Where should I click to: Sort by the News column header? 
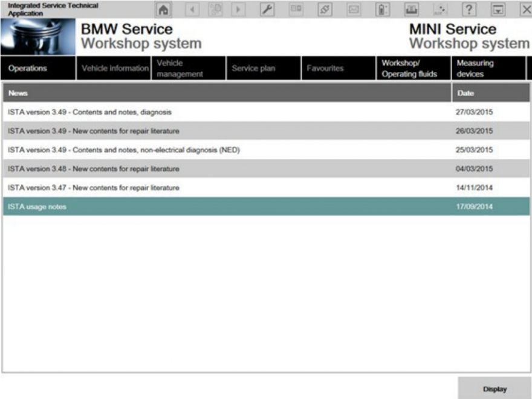(227, 93)
